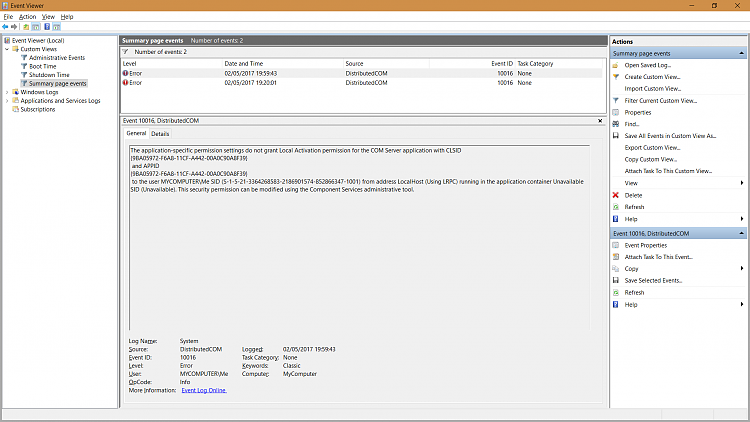Click the Event Properties icon

coord(615,245)
